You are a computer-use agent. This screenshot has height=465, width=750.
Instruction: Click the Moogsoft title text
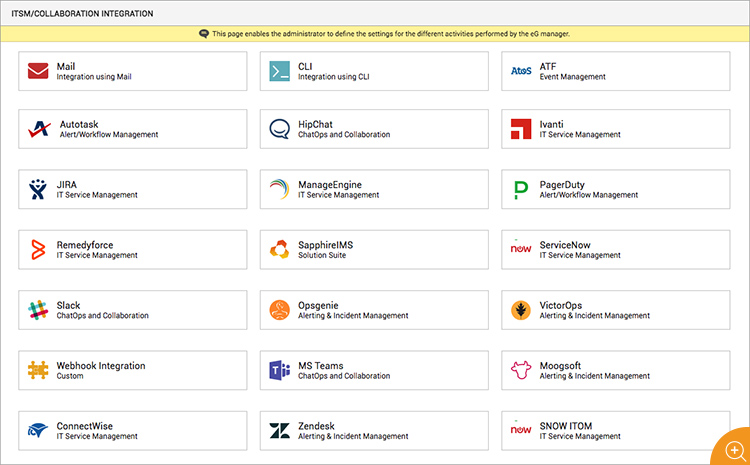[x=560, y=365]
